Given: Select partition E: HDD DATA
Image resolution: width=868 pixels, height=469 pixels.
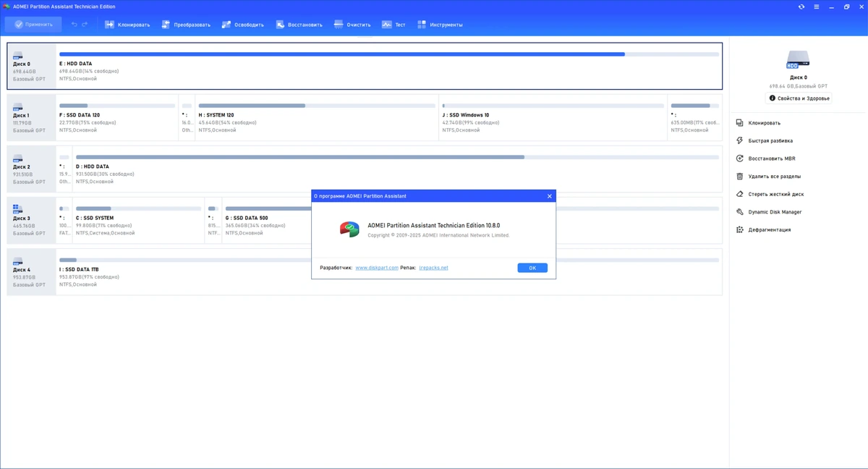Looking at the screenshot, I should pos(389,66).
